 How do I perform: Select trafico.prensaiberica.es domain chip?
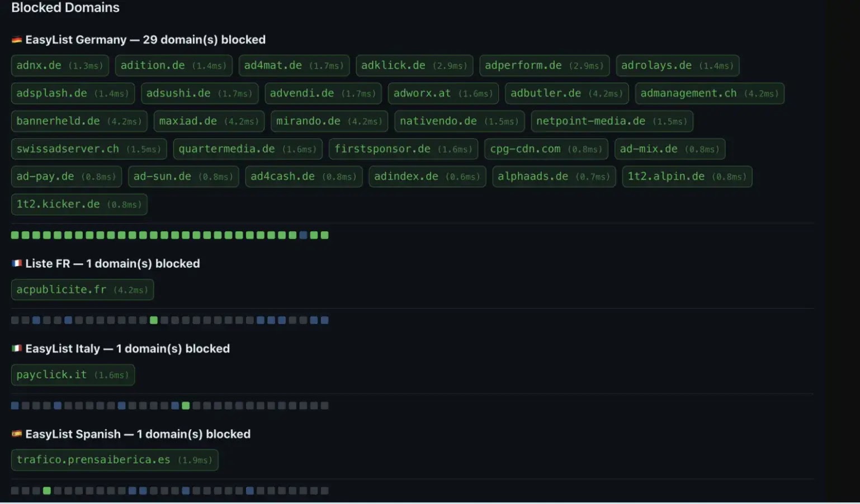coord(115,460)
